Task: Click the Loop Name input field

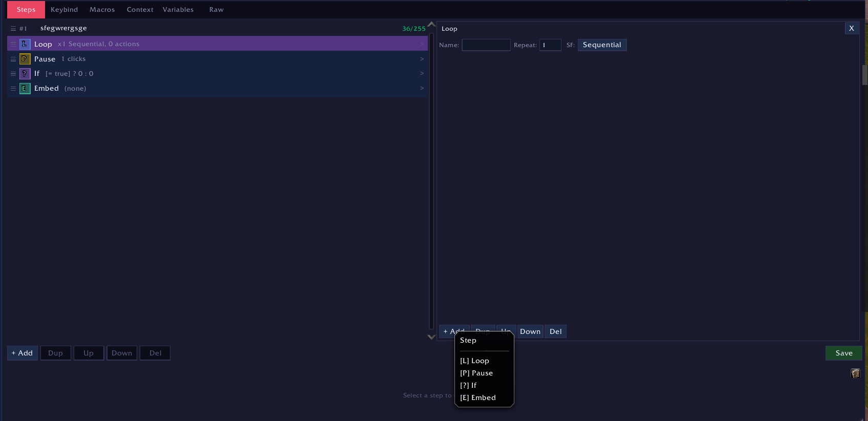Action: pyautogui.click(x=486, y=45)
